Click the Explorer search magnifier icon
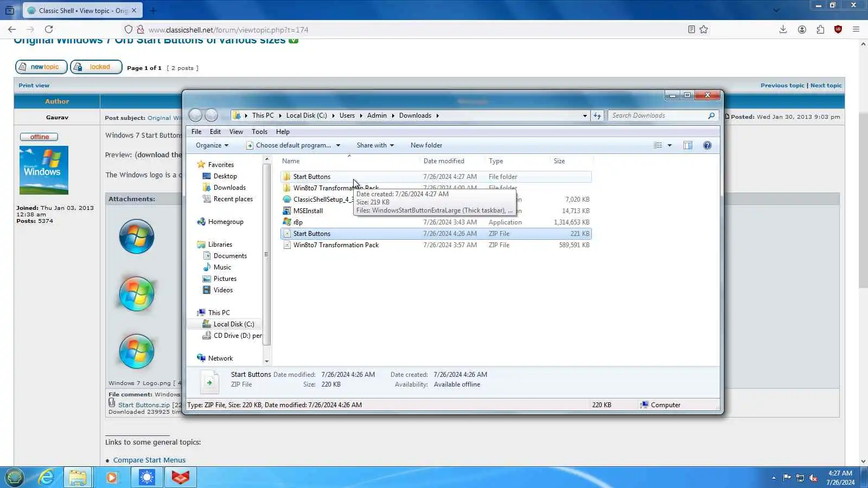 pos(711,115)
